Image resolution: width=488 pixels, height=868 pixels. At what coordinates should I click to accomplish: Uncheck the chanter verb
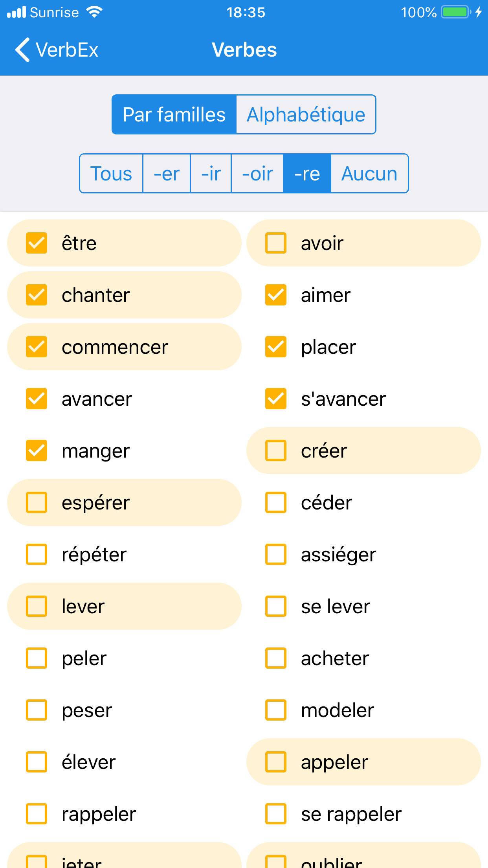(x=37, y=295)
